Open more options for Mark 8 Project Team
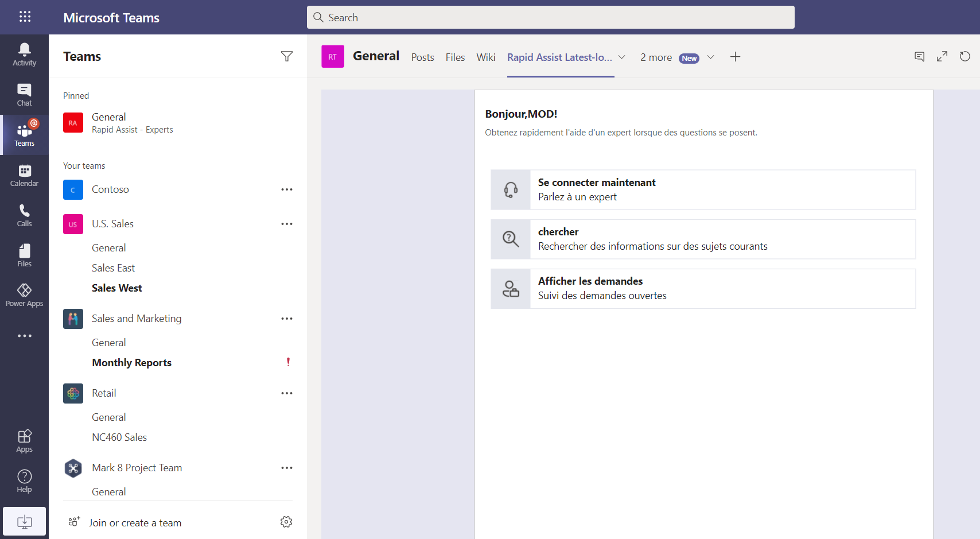Image resolution: width=980 pixels, height=539 pixels. click(287, 468)
